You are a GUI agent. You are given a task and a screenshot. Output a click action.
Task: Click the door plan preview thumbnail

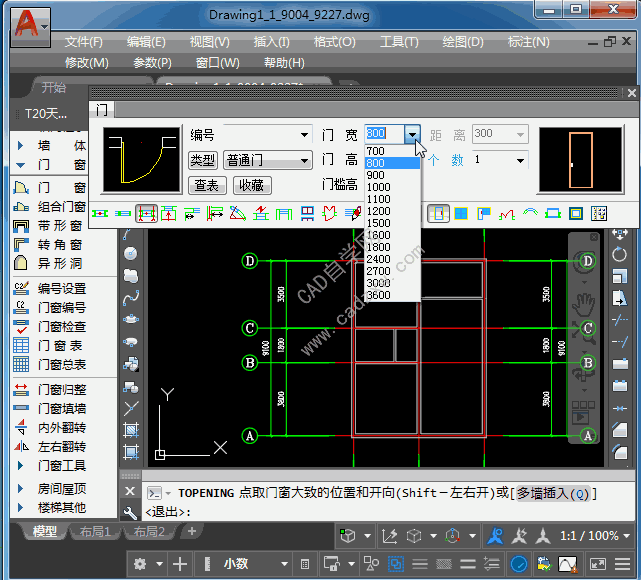pos(142,159)
